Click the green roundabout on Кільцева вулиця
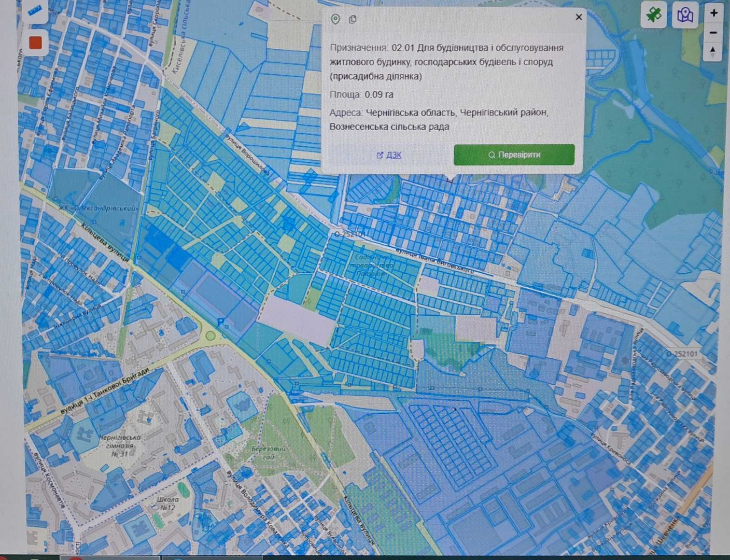The width and height of the screenshot is (730, 560). click(x=210, y=335)
